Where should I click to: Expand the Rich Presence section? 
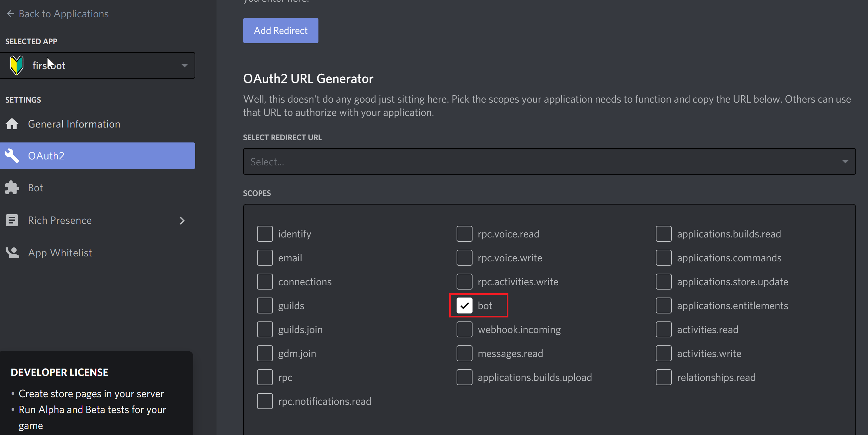[182, 220]
